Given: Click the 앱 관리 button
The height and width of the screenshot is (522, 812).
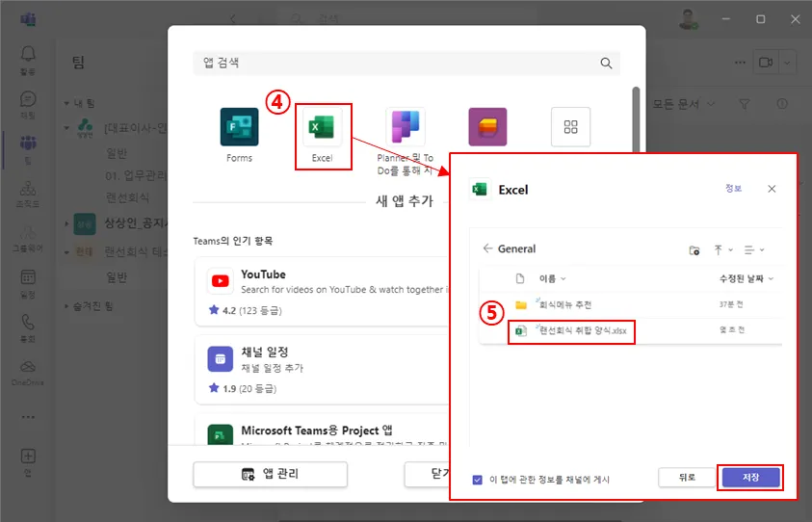Looking at the screenshot, I should coord(270,474).
